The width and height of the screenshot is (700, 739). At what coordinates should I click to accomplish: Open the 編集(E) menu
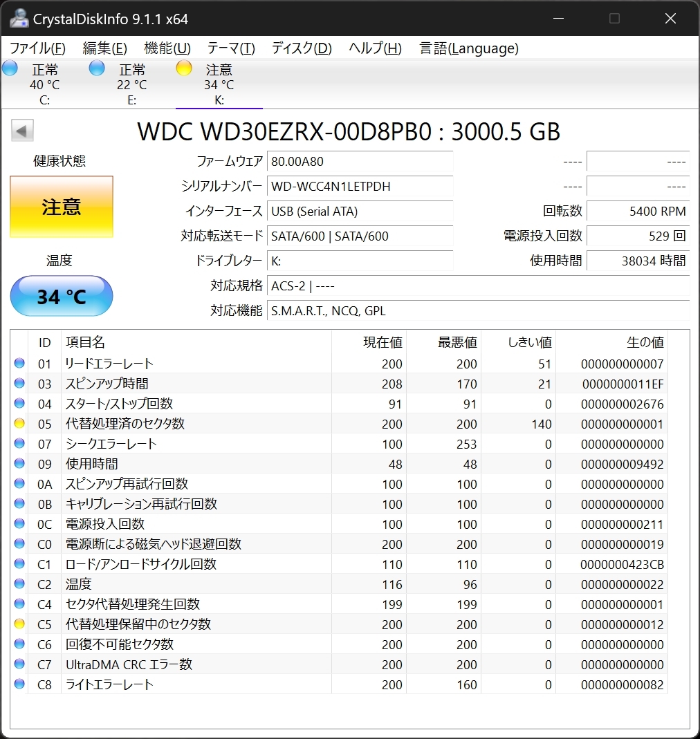(104, 48)
